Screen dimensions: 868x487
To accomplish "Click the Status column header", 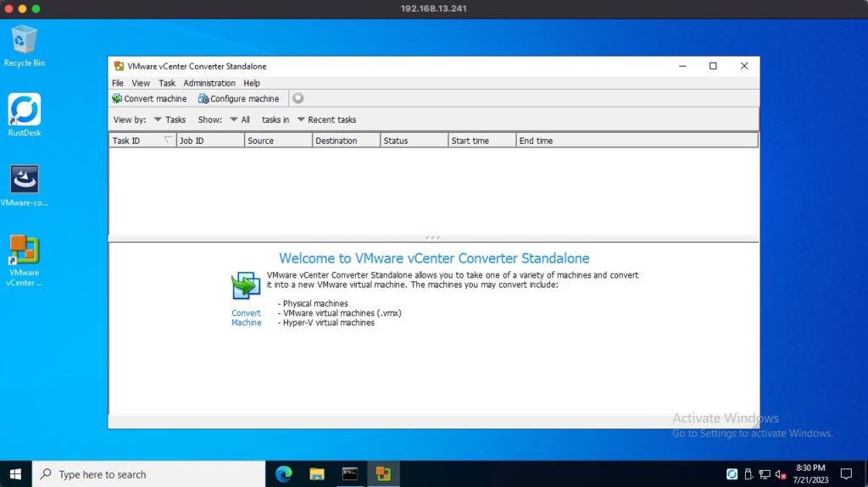I will [x=414, y=141].
